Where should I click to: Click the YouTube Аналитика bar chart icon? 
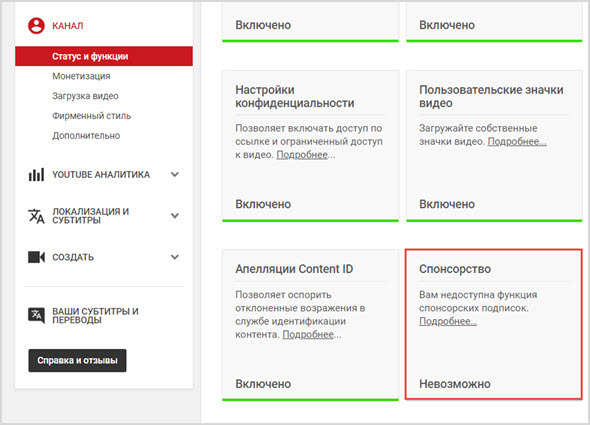click(36, 175)
